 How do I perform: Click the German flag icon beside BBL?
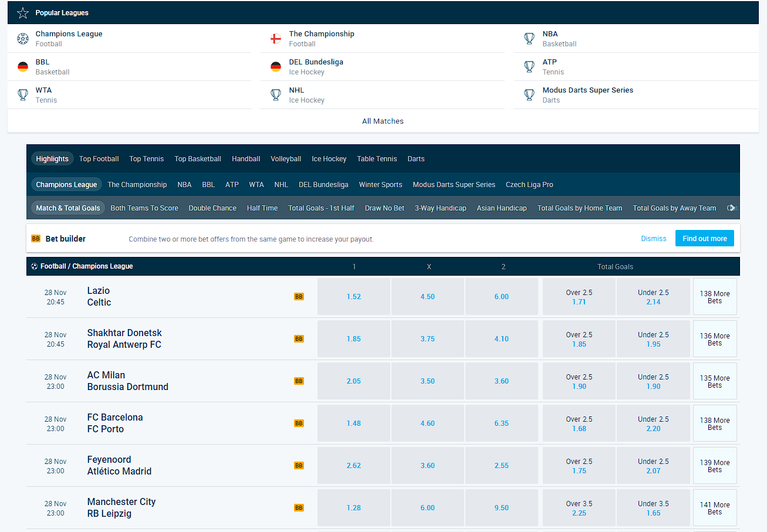[x=23, y=67]
